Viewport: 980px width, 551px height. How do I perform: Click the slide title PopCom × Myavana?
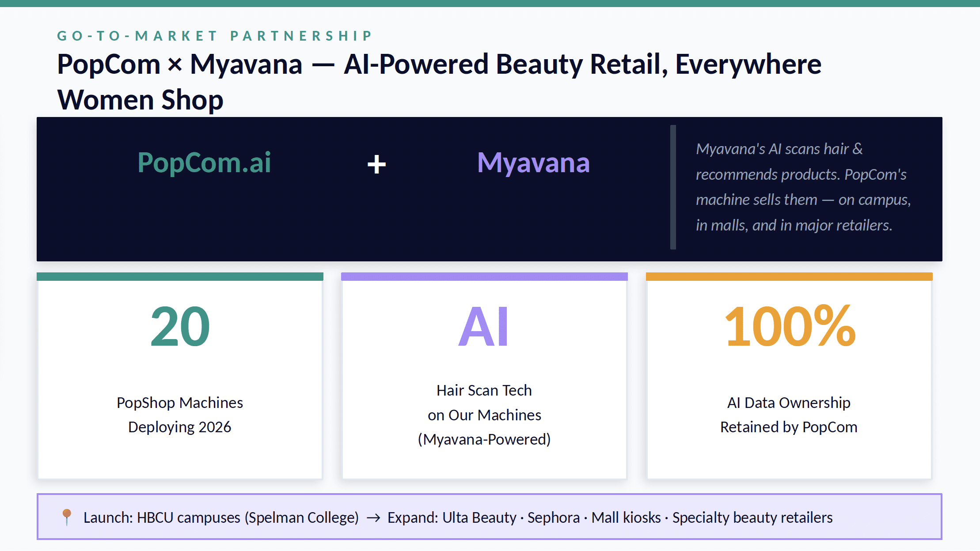[439, 64]
